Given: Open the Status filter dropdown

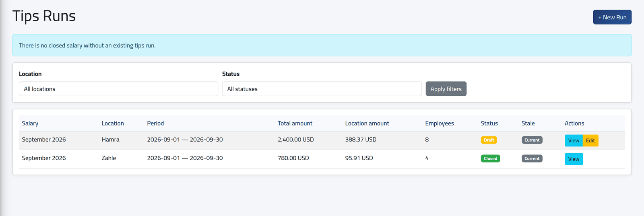Looking at the screenshot, I should 322,89.
